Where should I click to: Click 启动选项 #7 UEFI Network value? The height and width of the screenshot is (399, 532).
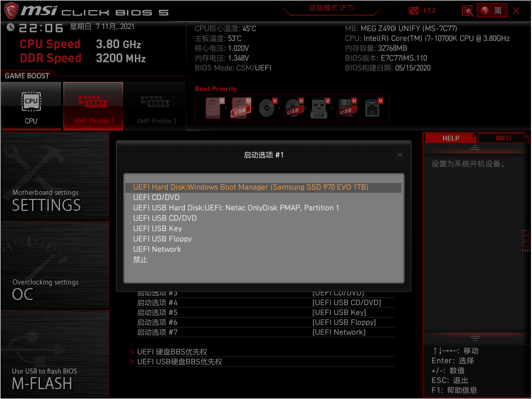(x=339, y=332)
